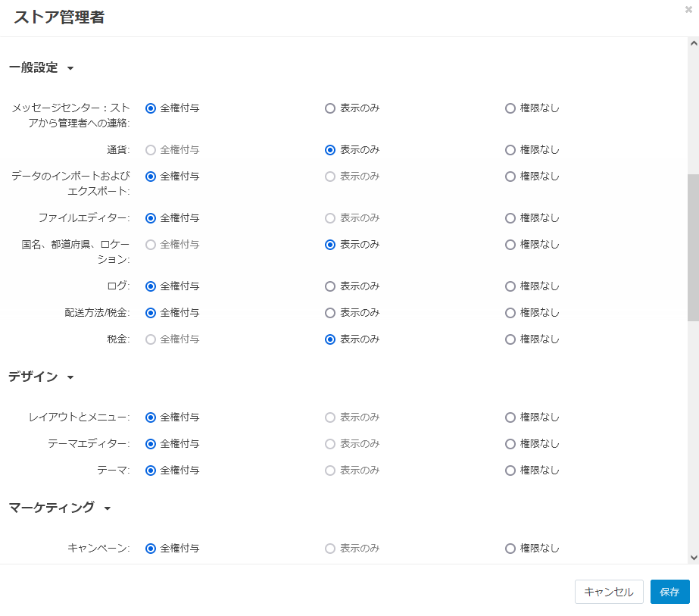The height and width of the screenshot is (616, 699).
Task: Click the ストア管理者 dialog title
Action: pyautogui.click(x=59, y=17)
